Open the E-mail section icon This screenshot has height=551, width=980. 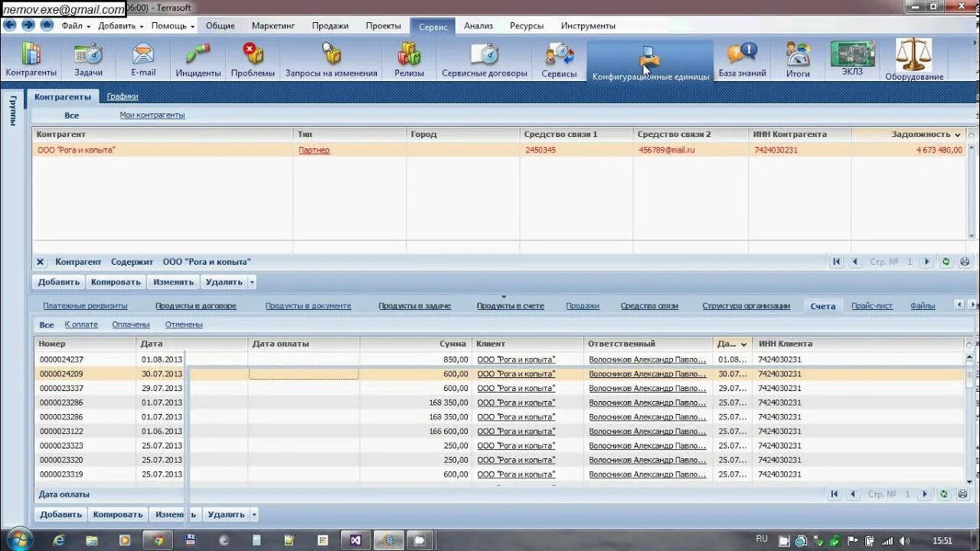point(143,60)
